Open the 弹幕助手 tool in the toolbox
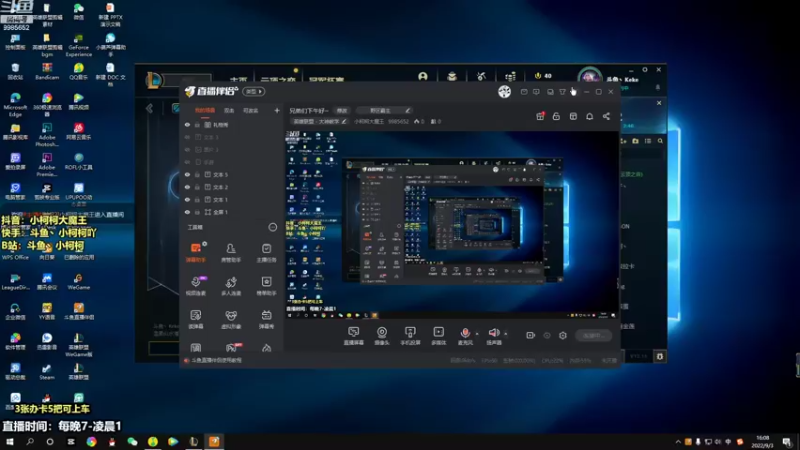Viewport: 800px width, 450px height. click(196, 252)
